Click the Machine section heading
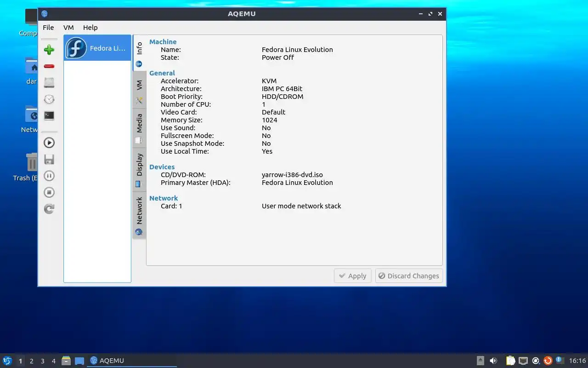588x368 pixels. coord(163,42)
